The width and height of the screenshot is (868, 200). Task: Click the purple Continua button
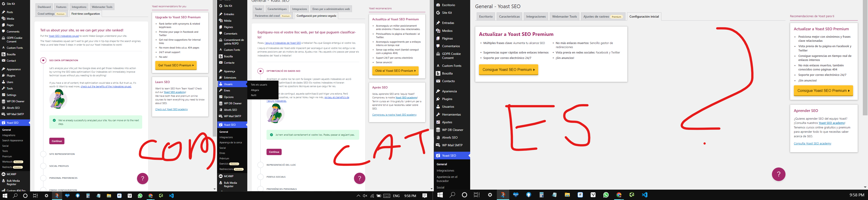274,152
